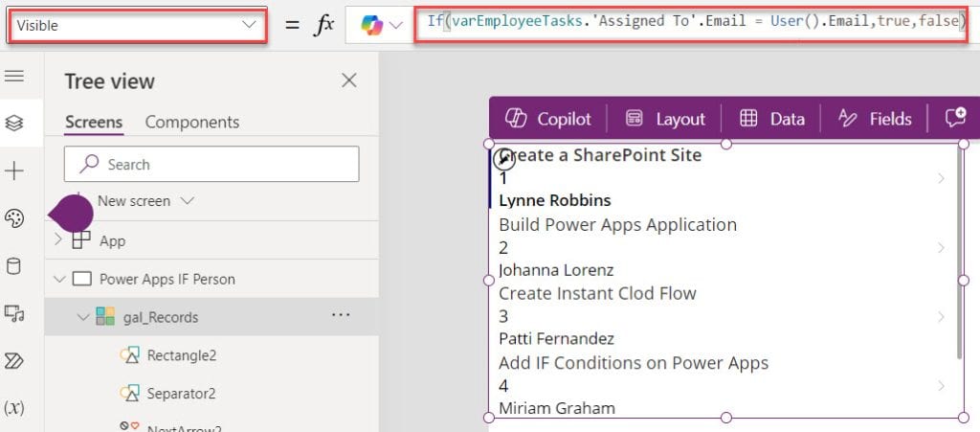Click the gal_Records gallery icon

tap(105, 316)
